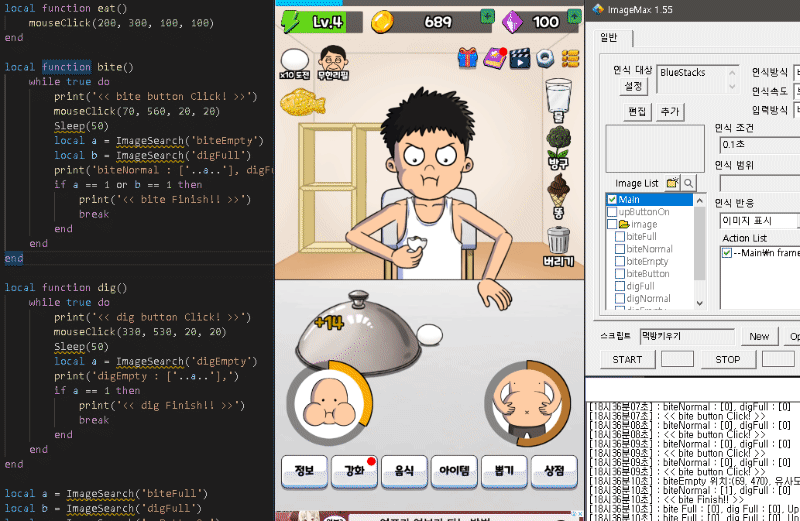Check the biteFull checkbox
This screenshot has width=800, height=521.
pyautogui.click(x=620, y=237)
